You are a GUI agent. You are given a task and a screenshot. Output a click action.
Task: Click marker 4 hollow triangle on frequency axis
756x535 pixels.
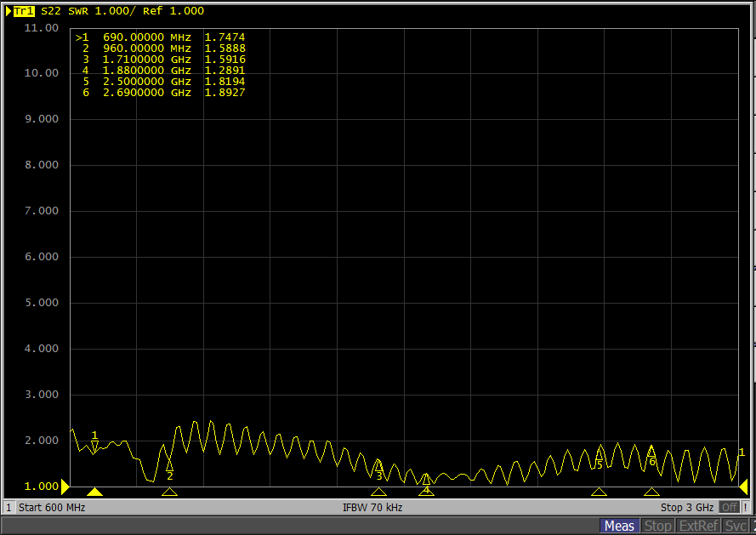426,492
